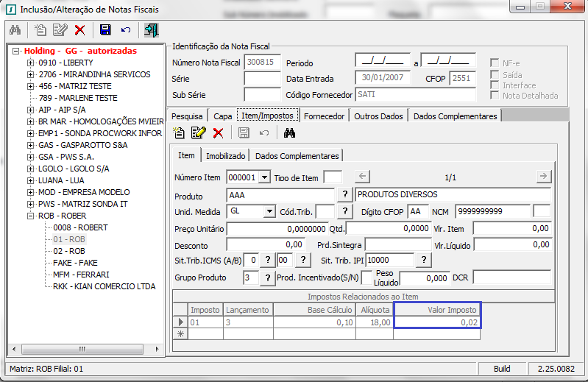Viewport: 588px width, 382px height.
Task: Click the binoculars icon in Item/Impostos toolbar
Action: pyautogui.click(x=289, y=132)
